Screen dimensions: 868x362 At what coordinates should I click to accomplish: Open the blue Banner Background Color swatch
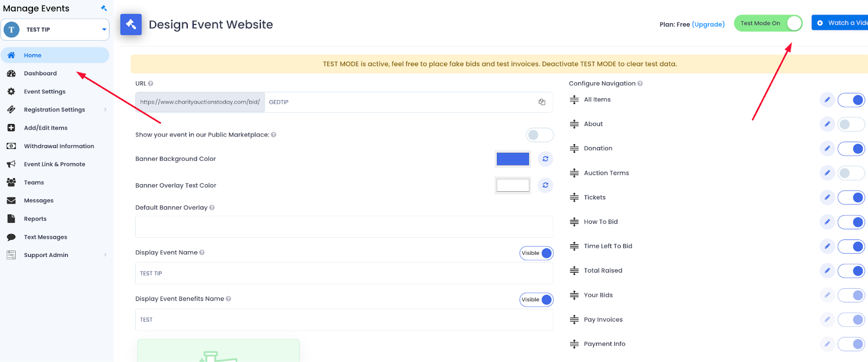[513, 159]
